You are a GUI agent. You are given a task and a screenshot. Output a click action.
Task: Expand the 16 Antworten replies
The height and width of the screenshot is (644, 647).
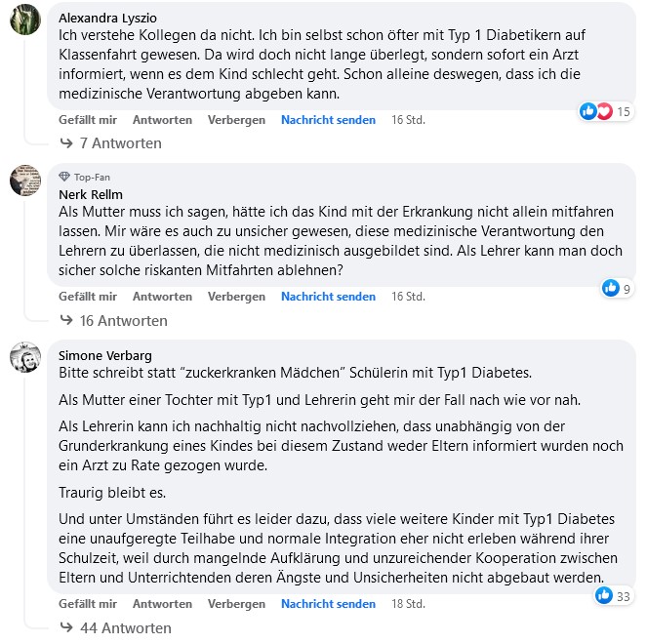123,321
